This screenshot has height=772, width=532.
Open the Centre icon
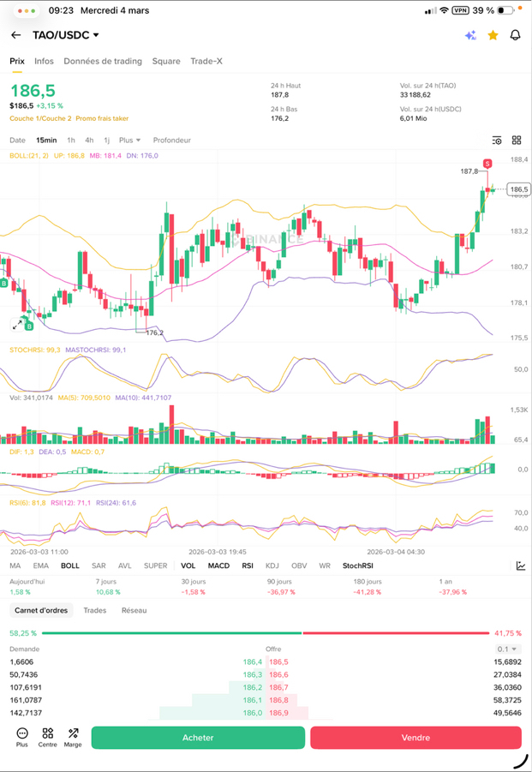(48, 737)
